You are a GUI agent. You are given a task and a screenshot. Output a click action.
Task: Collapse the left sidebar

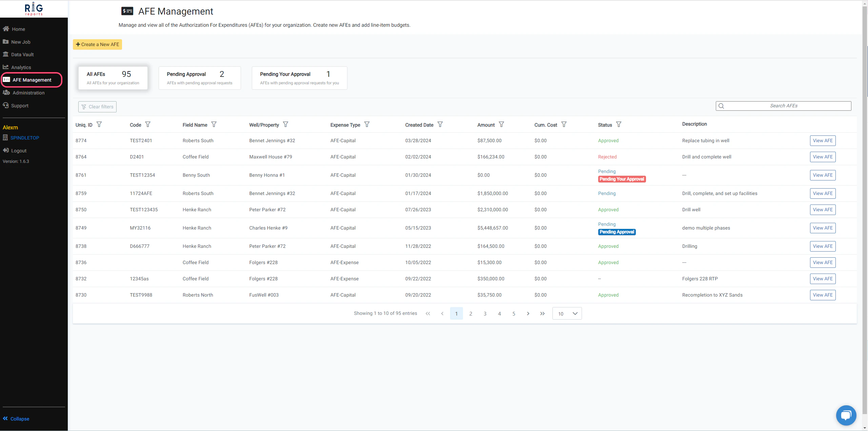coord(16,418)
